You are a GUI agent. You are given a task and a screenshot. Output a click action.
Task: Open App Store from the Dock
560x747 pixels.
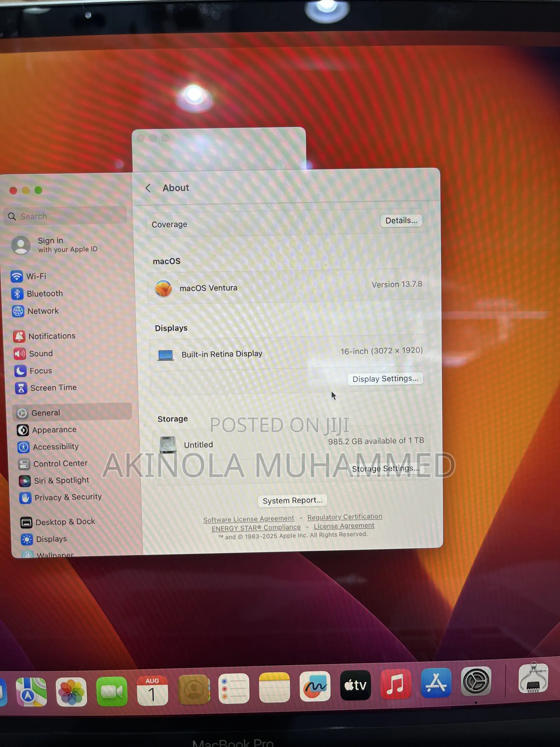(436, 683)
